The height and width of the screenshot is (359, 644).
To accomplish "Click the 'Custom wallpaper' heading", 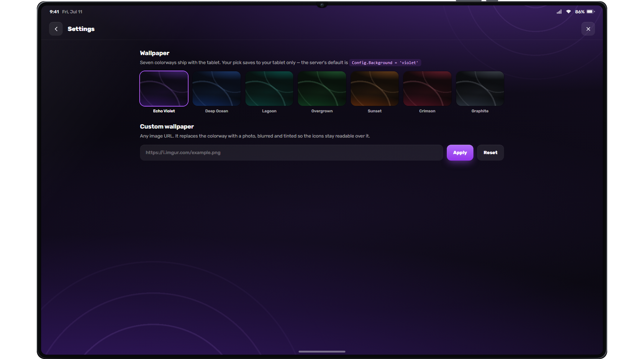I will click(167, 127).
